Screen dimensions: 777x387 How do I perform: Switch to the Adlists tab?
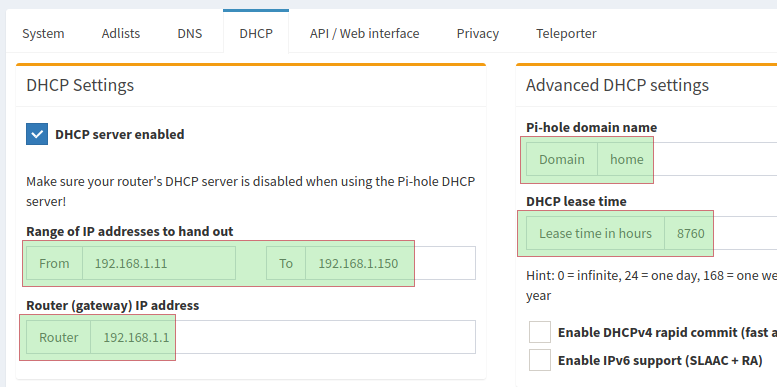pyautogui.click(x=120, y=33)
